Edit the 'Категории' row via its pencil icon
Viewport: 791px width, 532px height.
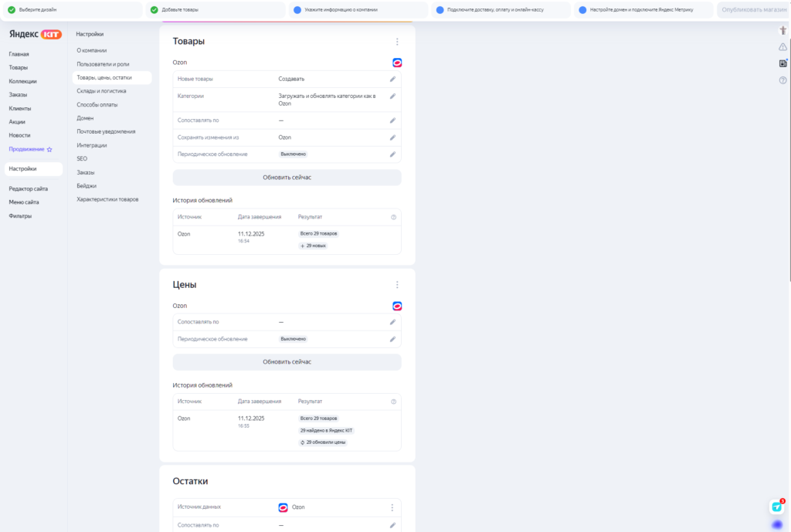(392, 97)
